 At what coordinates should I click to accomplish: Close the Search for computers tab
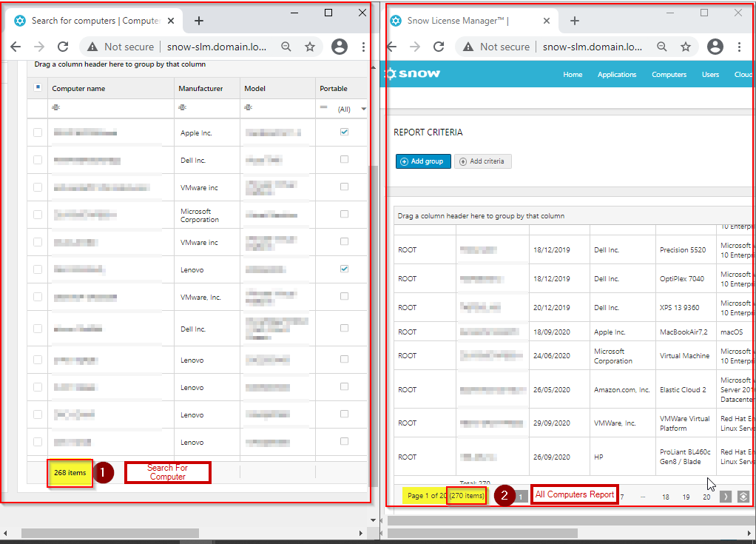point(171,21)
